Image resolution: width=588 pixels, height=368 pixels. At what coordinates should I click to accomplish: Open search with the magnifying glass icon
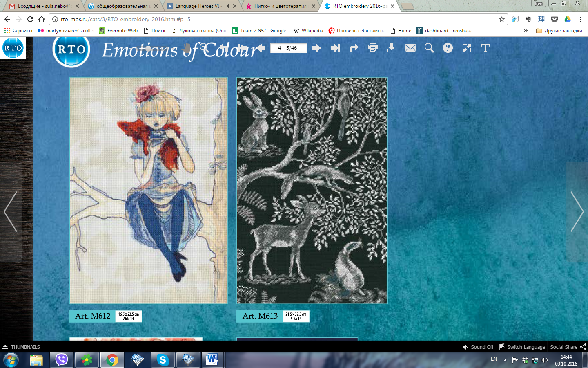pos(429,48)
